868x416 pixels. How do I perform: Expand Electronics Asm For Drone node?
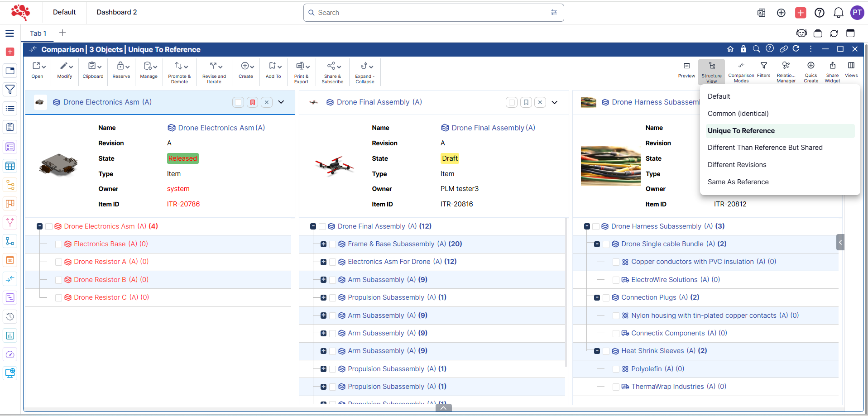coord(323,262)
